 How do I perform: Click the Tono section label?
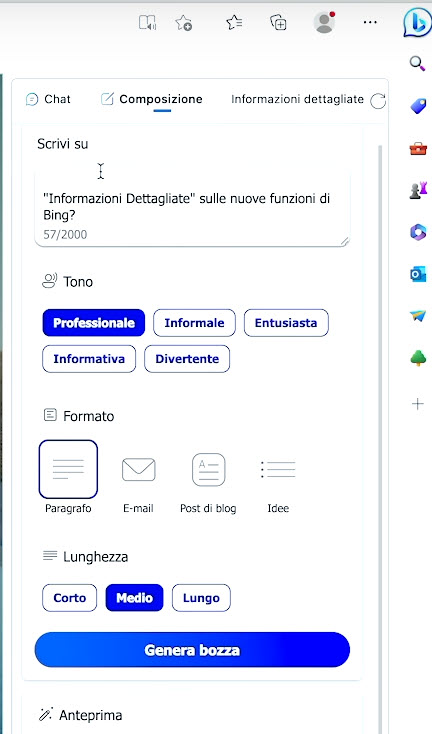[x=78, y=282]
